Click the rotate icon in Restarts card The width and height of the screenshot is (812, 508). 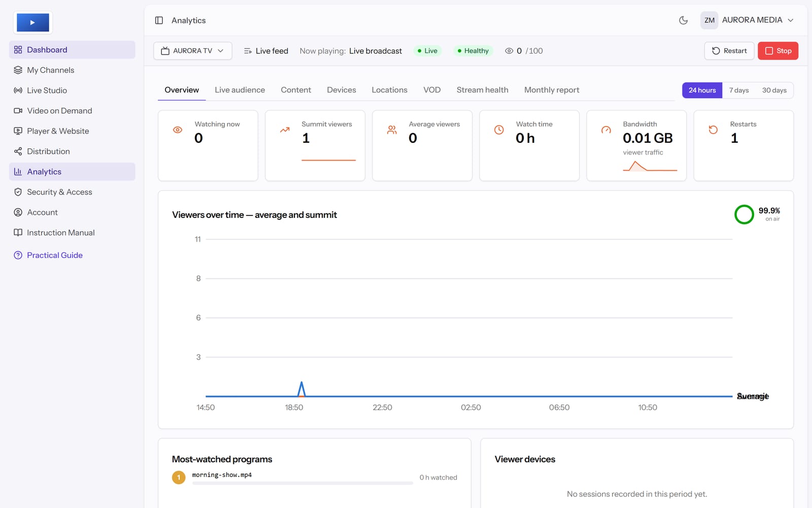pyautogui.click(x=713, y=130)
